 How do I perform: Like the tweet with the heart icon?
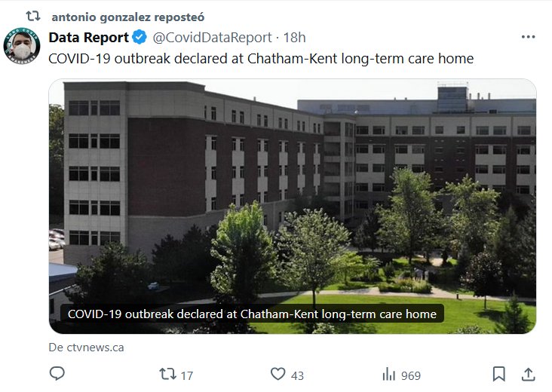[x=278, y=374]
